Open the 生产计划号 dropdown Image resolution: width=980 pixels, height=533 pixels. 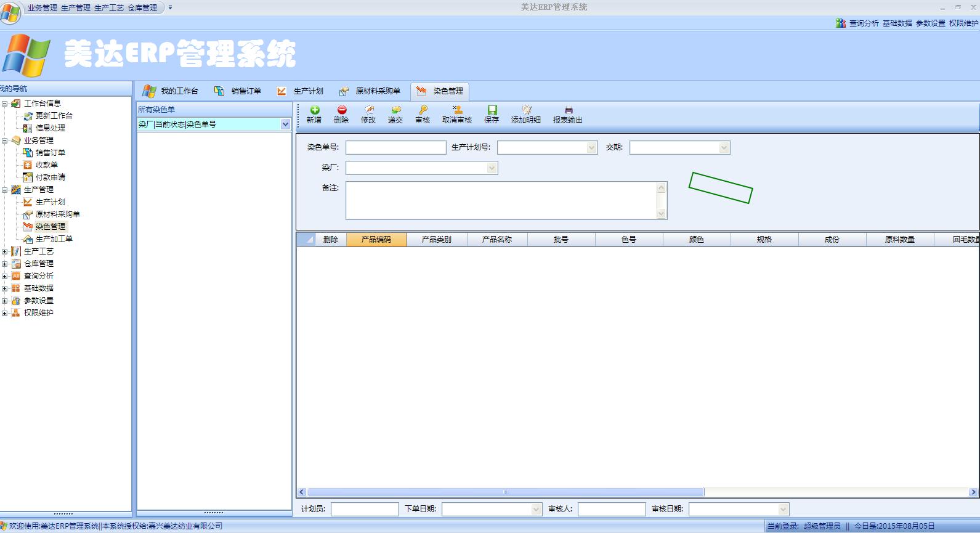coord(591,148)
